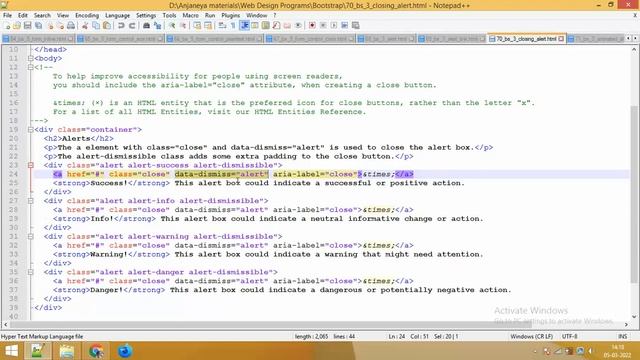Toggle file monitoring eye icon

(298, 26)
